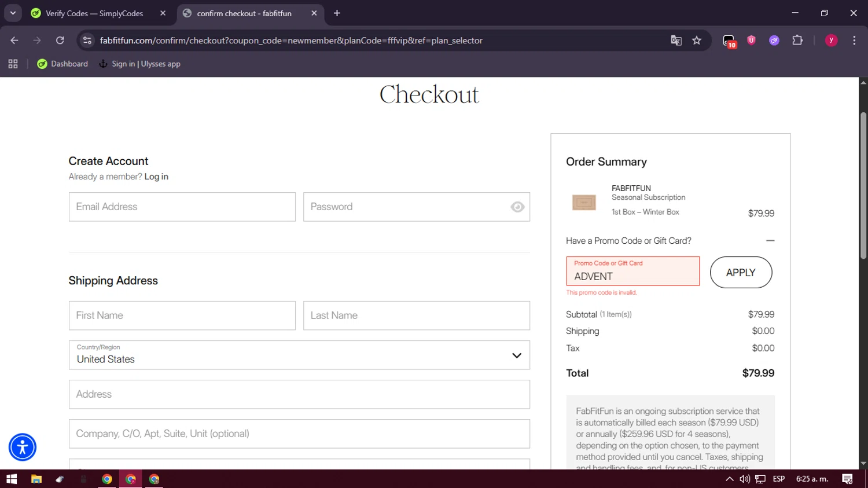This screenshot has height=488, width=868.
Task: Click the Company, Apt, Suite optional field
Action: [x=299, y=434]
